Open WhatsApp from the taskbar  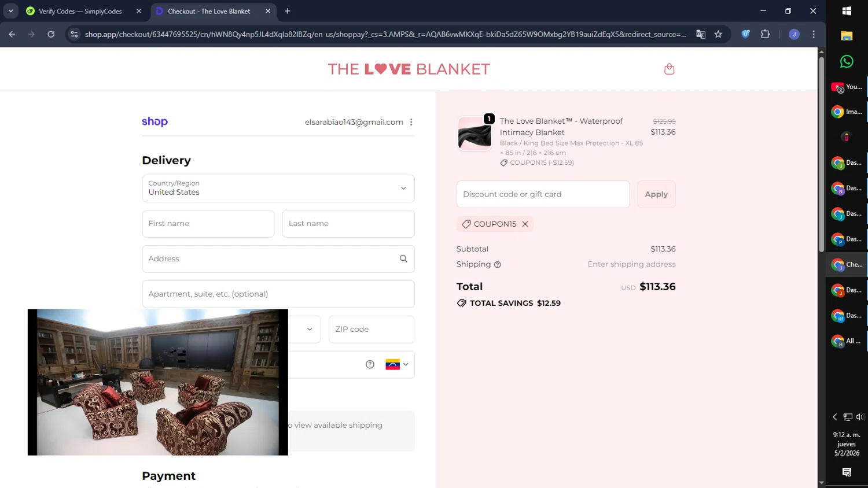tap(847, 61)
